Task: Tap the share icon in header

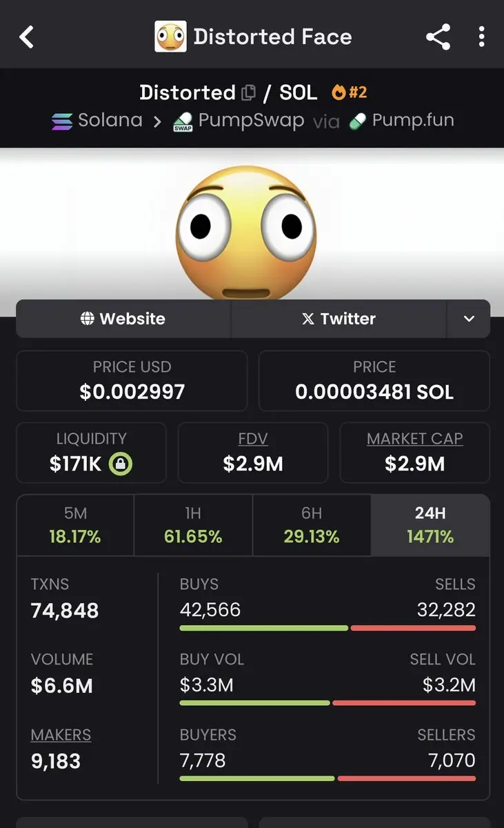Action: tap(438, 37)
